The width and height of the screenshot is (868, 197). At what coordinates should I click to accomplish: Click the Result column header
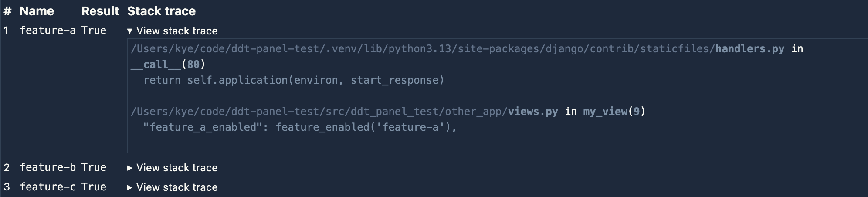coord(100,11)
